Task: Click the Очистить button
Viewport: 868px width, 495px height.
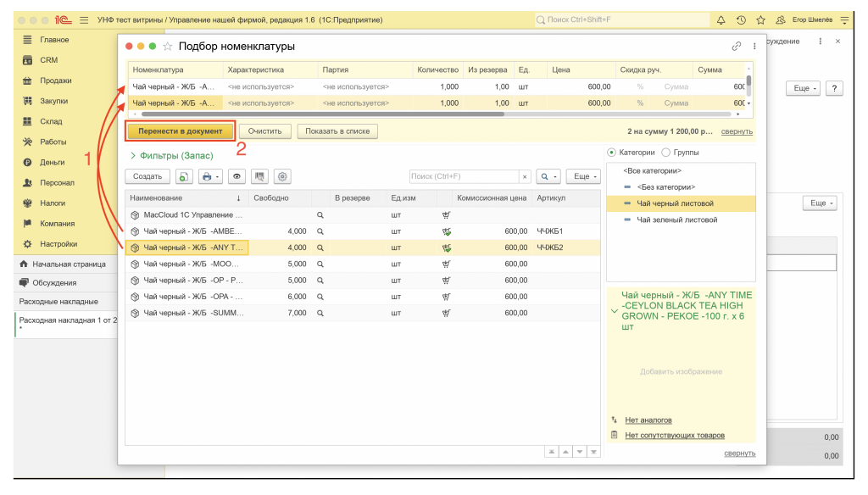Action: point(264,131)
